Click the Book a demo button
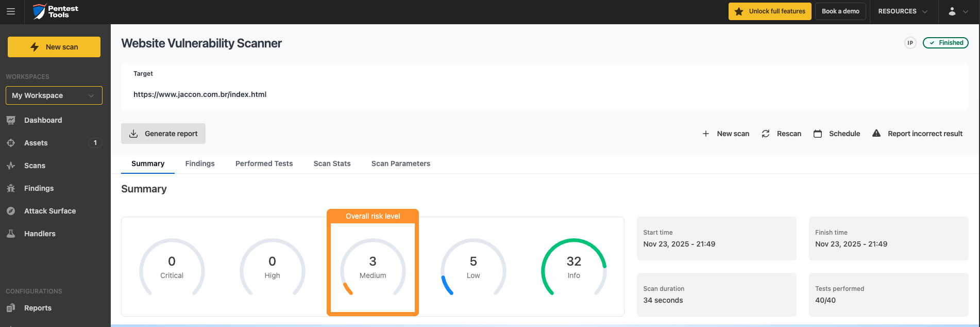980x327 pixels. pos(840,11)
